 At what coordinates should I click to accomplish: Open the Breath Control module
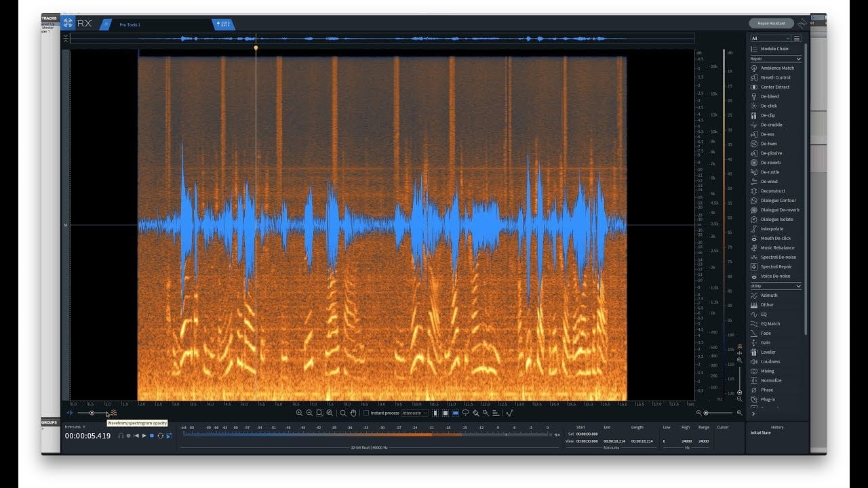coord(772,77)
